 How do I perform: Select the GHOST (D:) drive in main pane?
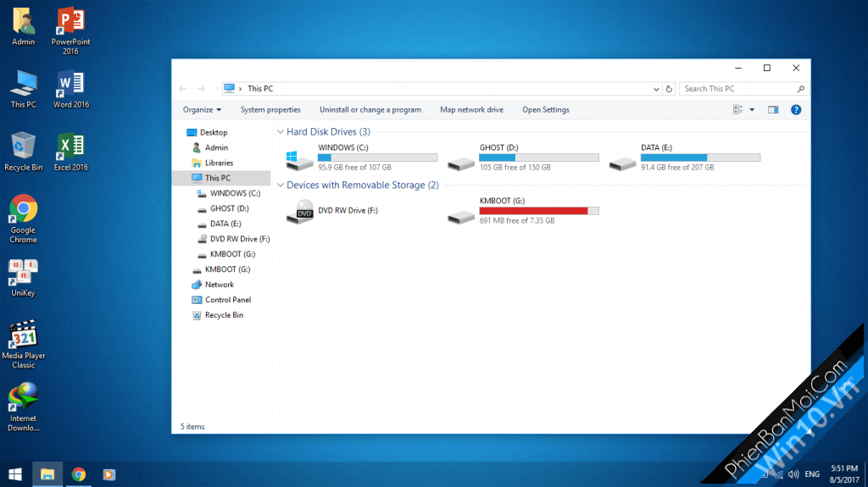523,158
